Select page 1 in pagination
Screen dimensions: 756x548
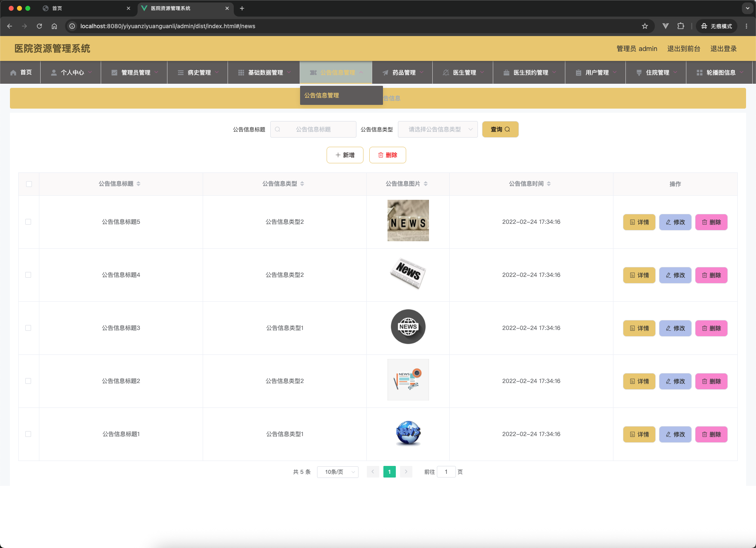[x=390, y=472]
